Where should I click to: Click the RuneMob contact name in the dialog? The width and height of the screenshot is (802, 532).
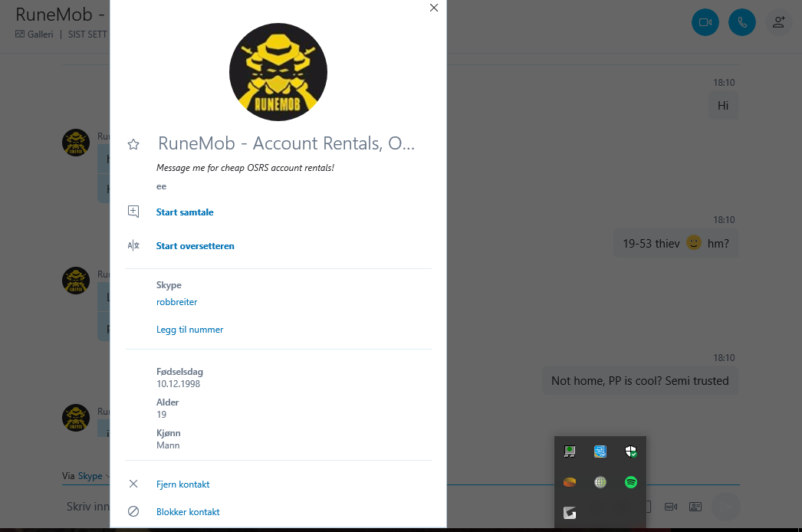(x=286, y=143)
